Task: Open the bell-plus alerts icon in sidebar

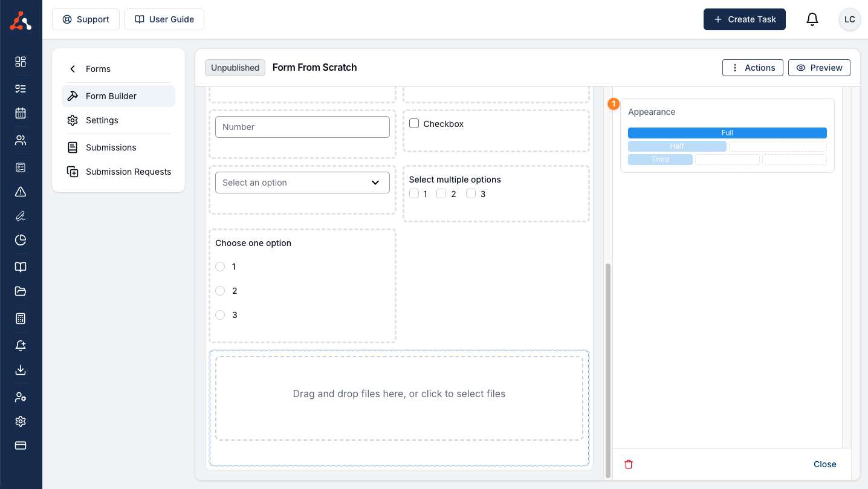Action: pyautogui.click(x=21, y=346)
